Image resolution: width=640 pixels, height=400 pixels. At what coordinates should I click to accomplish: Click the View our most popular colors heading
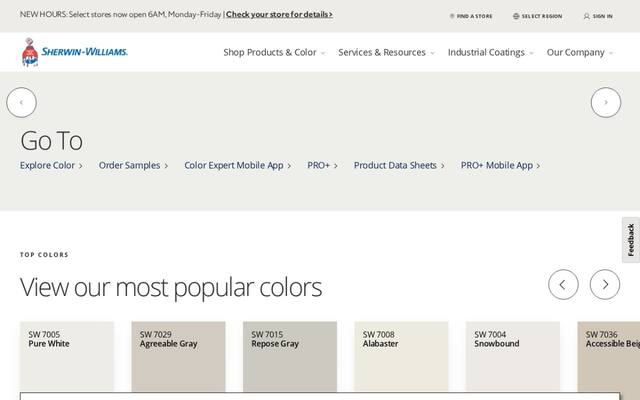point(171,287)
